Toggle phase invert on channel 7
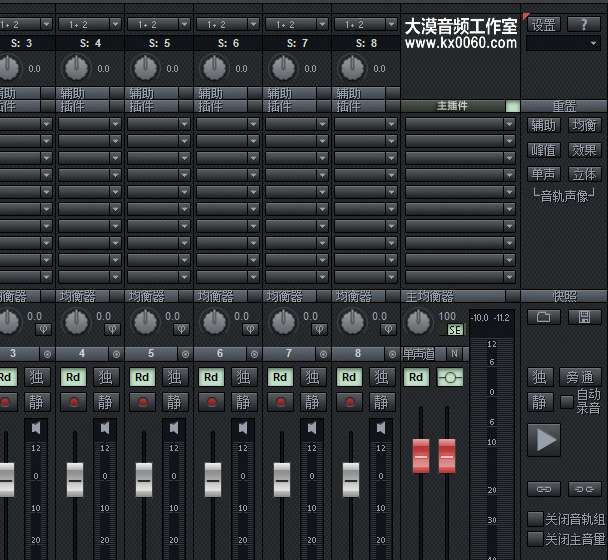The image size is (608, 560). coord(320,330)
